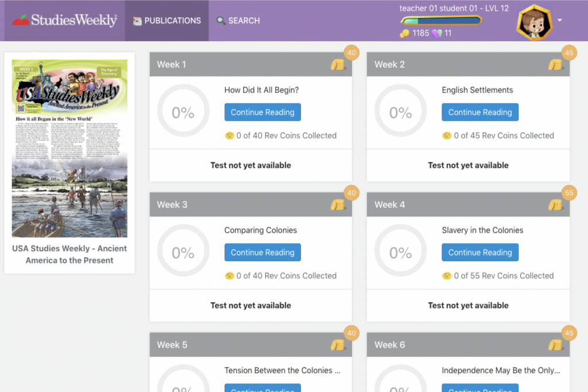Open the USA Studies Weekly cover thumbnail
588x392 pixels.
click(69, 149)
